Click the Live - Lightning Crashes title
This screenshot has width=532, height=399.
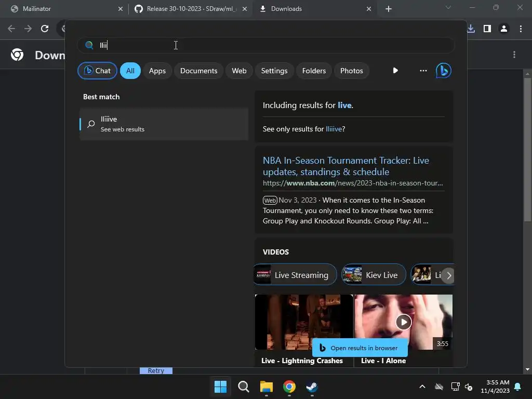(x=302, y=361)
